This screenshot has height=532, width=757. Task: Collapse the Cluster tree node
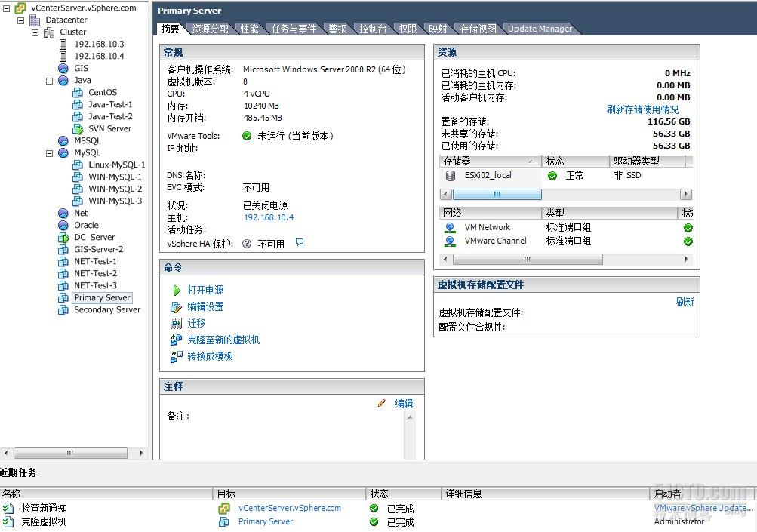(x=35, y=32)
